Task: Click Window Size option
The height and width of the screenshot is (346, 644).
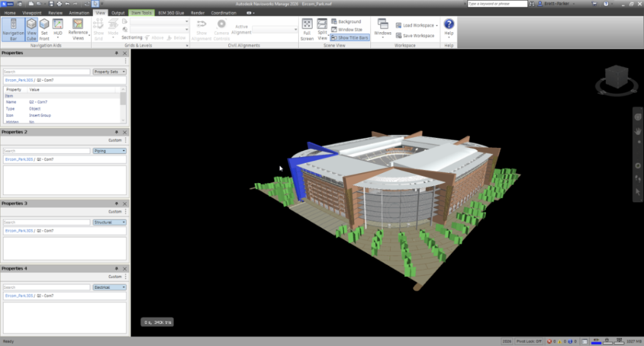Action: coord(347,30)
